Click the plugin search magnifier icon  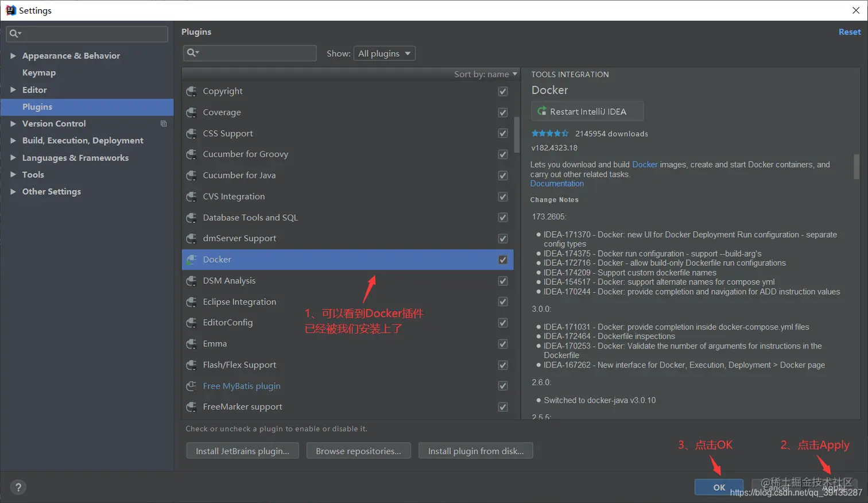[192, 53]
